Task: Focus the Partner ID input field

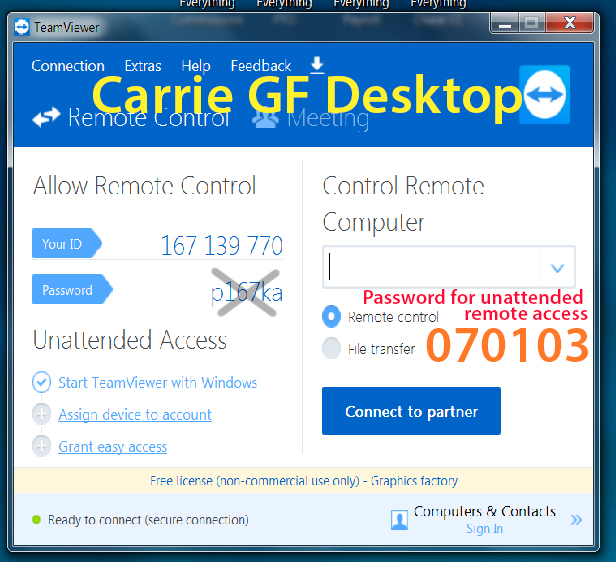Action: coord(432,267)
